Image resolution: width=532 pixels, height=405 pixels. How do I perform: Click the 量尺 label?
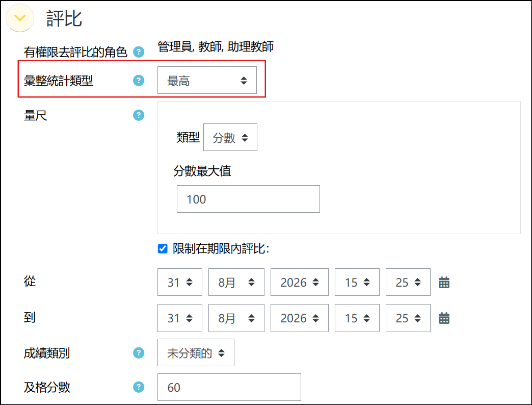tap(35, 115)
